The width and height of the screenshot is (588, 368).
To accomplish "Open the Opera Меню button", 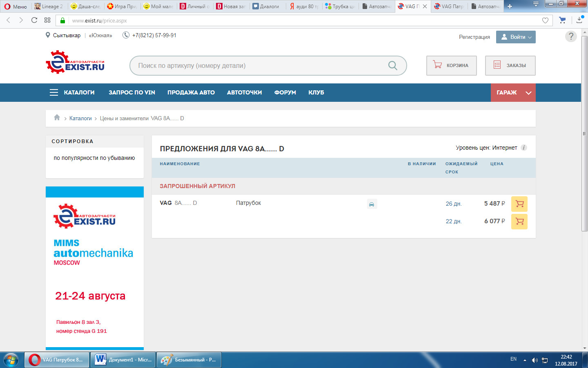I will [x=16, y=7].
